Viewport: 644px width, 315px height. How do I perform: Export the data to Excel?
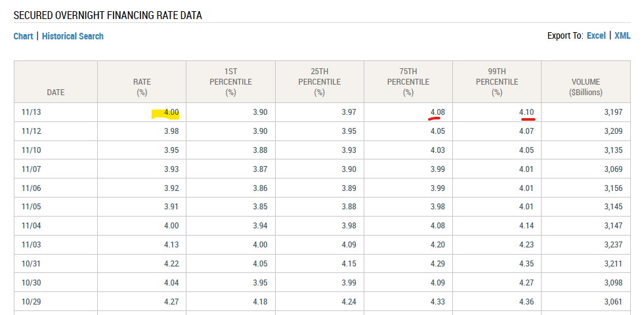596,35
